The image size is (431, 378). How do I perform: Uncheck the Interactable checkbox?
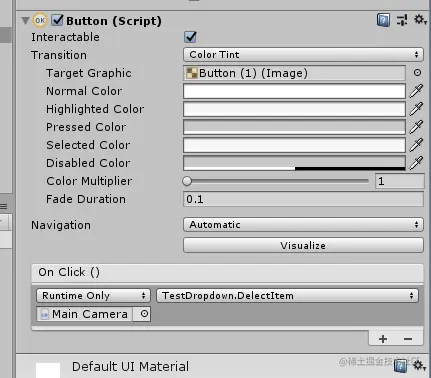(x=190, y=37)
